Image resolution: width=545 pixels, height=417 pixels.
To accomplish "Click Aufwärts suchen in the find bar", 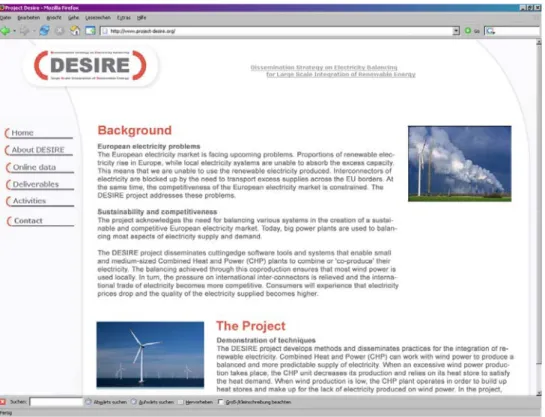I will (152, 402).
